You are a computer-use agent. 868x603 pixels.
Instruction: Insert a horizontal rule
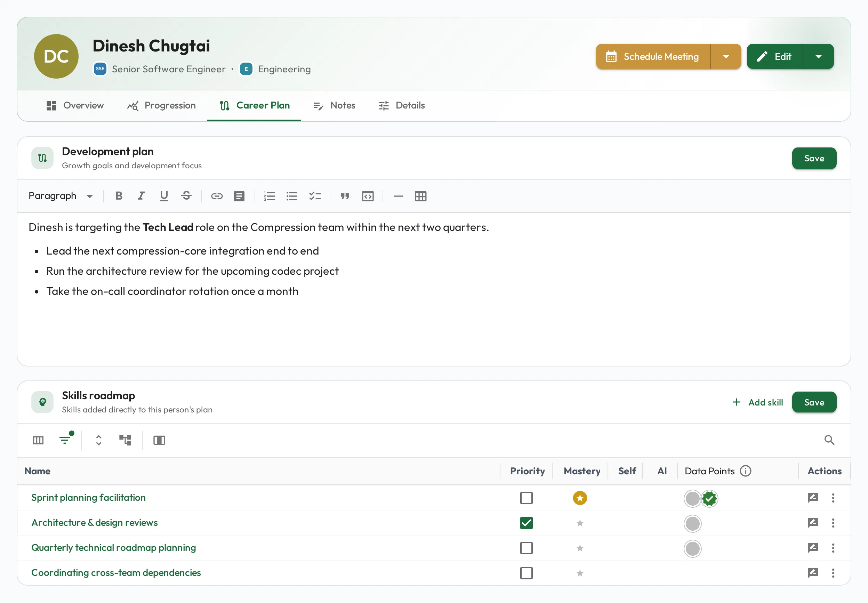pyautogui.click(x=398, y=196)
